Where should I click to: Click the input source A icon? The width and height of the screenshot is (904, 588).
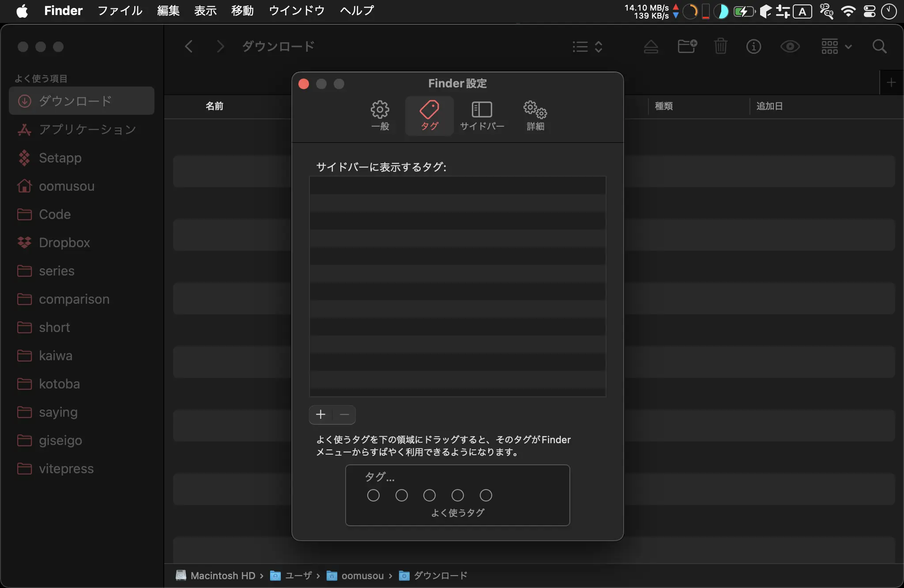click(802, 11)
